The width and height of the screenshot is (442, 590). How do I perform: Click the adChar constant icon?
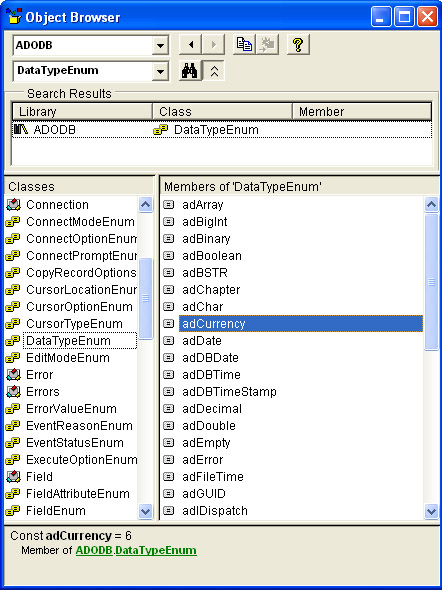[x=169, y=307]
